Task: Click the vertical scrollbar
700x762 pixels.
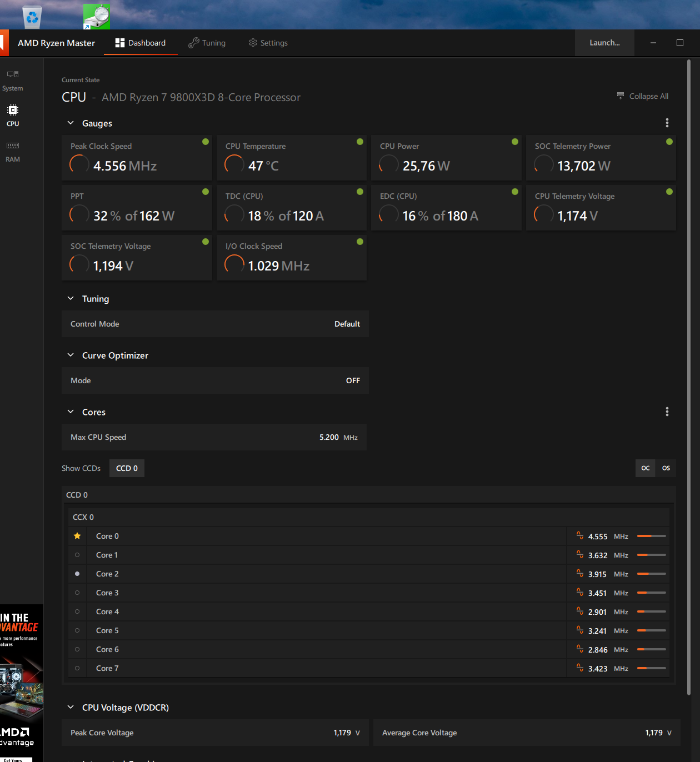Action: point(689,378)
